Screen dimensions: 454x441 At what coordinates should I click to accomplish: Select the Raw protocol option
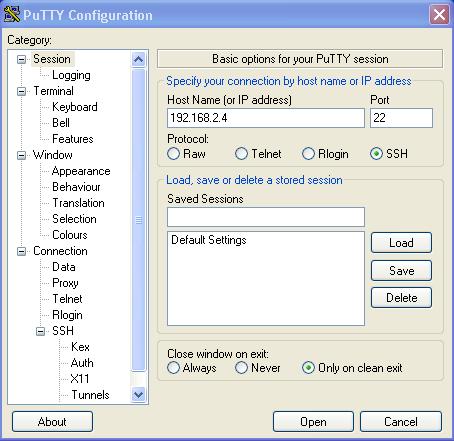coord(173,154)
